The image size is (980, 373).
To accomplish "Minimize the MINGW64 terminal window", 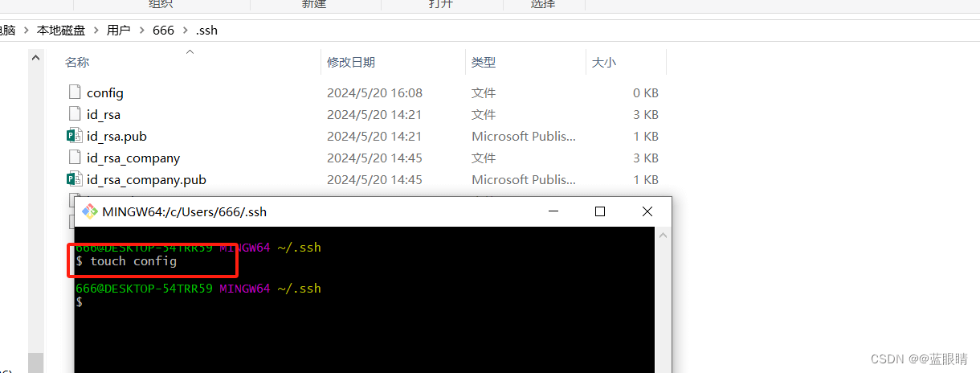I will [x=553, y=211].
